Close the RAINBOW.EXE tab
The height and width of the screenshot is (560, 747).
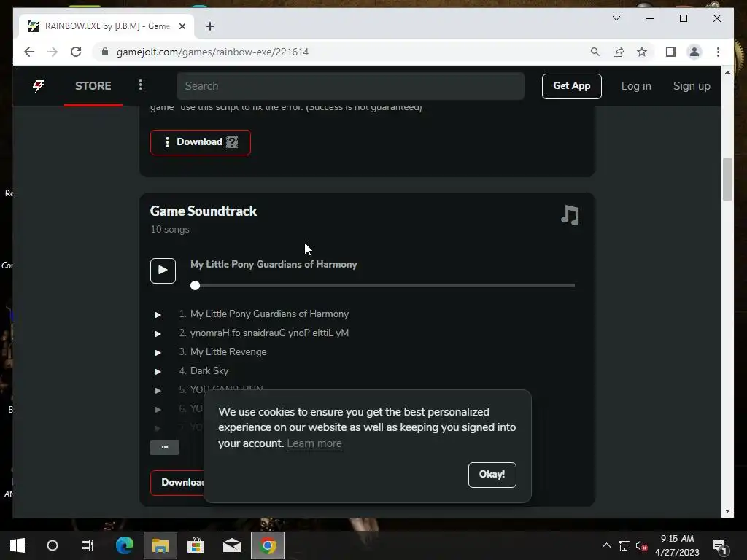click(x=182, y=26)
